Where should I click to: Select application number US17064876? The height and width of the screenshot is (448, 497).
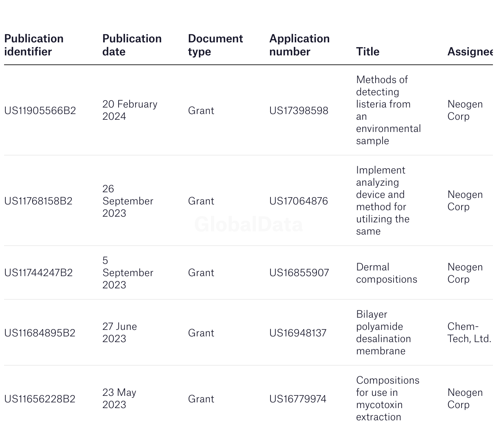(298, 201)
